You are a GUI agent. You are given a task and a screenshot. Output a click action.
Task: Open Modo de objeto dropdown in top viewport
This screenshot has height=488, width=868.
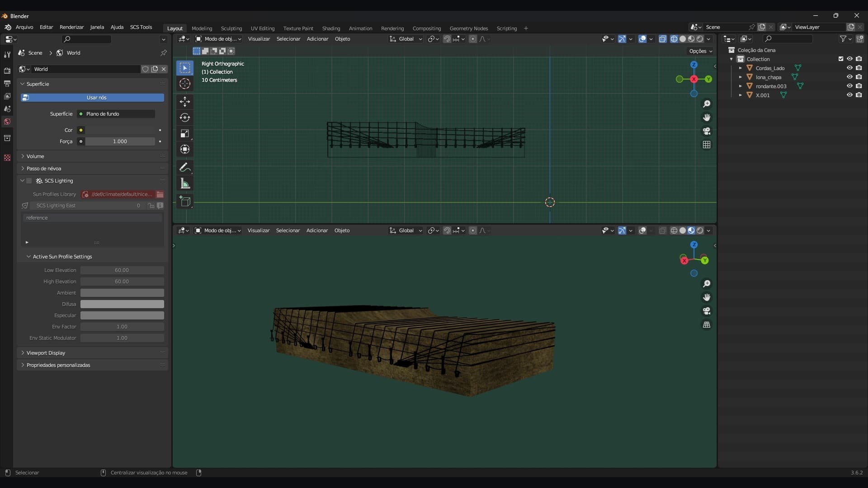pos(218,39)
